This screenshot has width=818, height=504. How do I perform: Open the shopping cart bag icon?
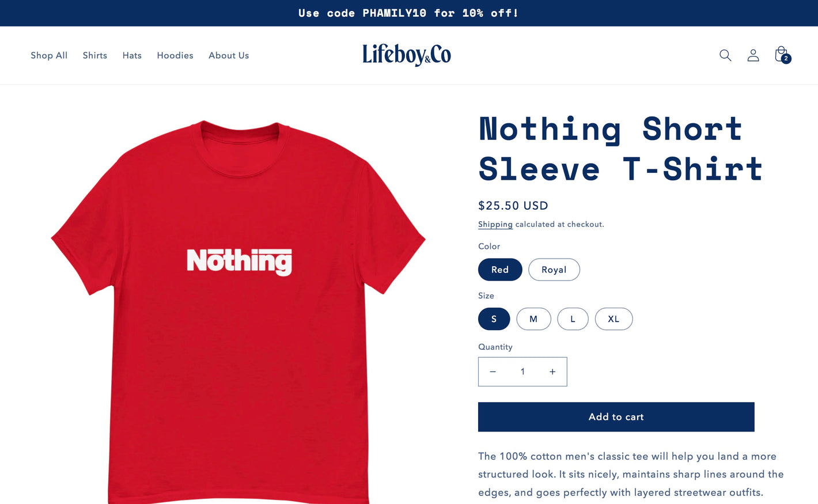pos(782,55)
